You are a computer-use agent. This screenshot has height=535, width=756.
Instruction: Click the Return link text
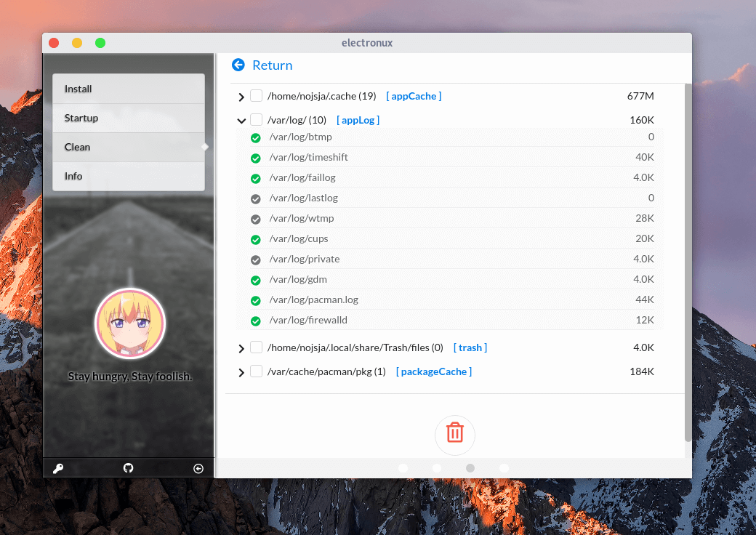coord(272,65)
